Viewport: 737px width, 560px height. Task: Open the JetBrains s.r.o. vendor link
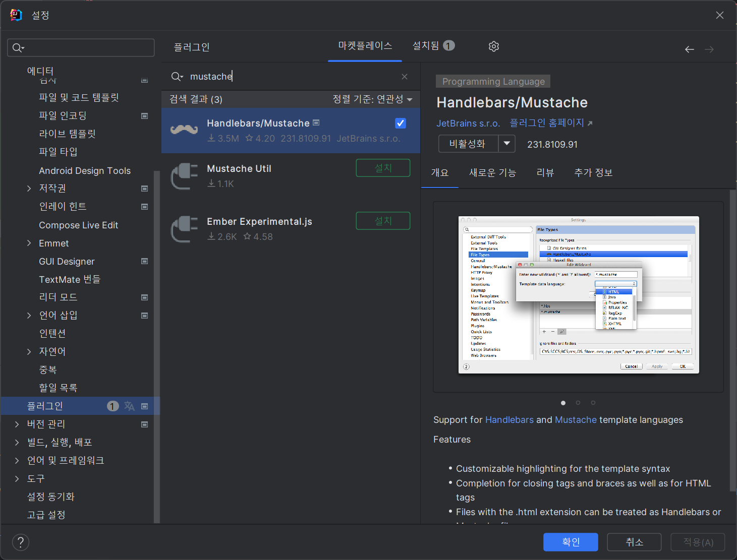[x=468, y=123]
